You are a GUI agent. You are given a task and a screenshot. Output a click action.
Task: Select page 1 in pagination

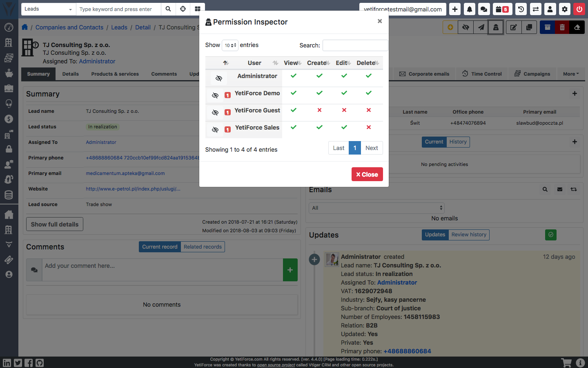click(x=355, y=148)
